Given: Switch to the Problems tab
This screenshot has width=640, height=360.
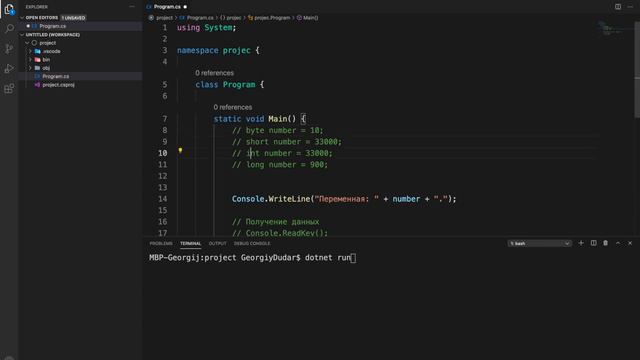Looking at the screenshot, I should pos(161,243).
